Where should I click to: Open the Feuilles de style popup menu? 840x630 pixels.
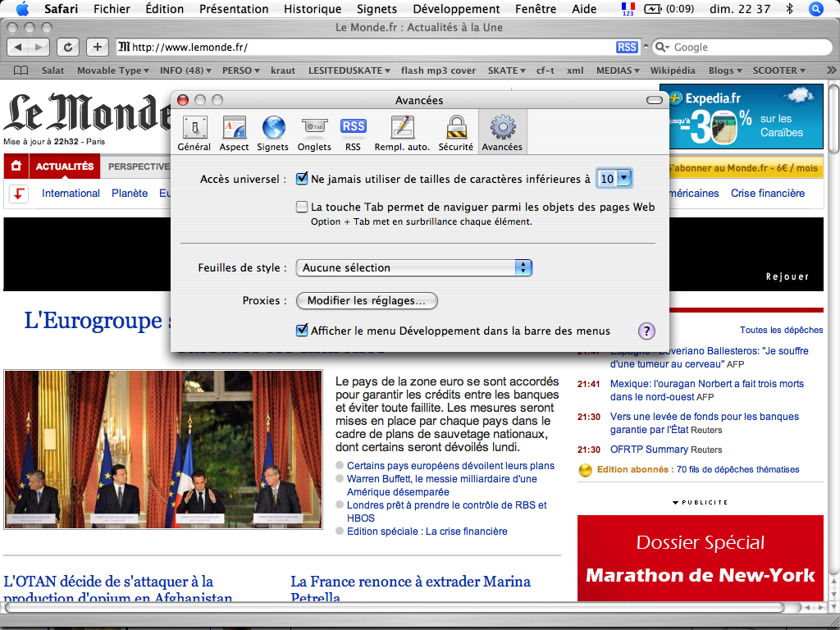pos(413,268)
